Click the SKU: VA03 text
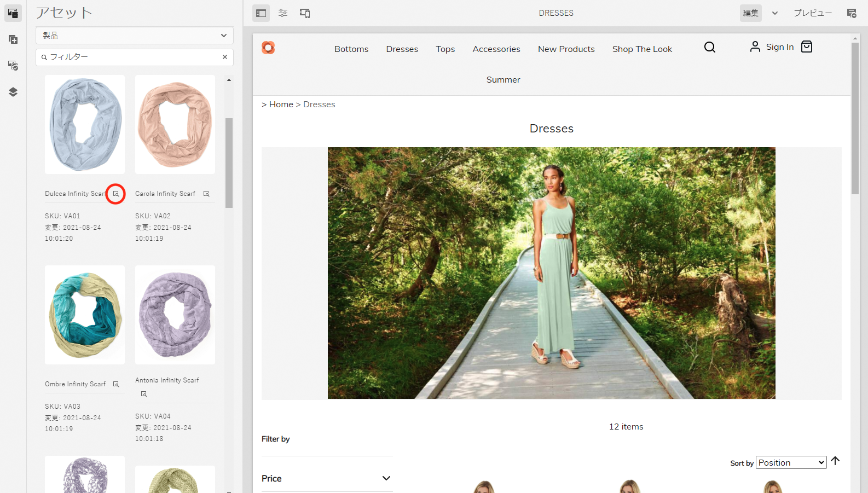Viewport: 868px width, 493px height. point(62,407)
